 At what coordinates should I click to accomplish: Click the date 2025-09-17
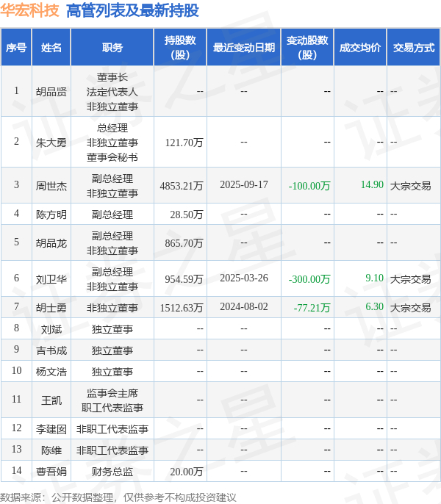(x=244, y=184)
